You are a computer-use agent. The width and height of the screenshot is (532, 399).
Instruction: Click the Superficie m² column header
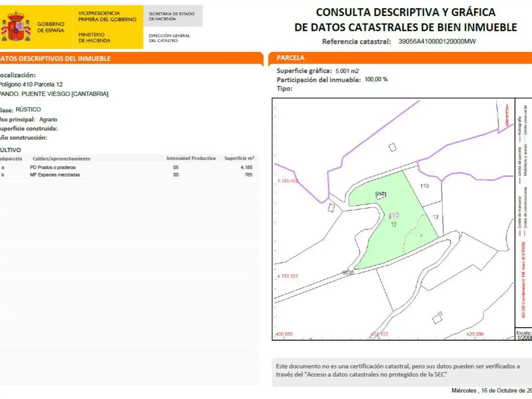coord(239,158)
